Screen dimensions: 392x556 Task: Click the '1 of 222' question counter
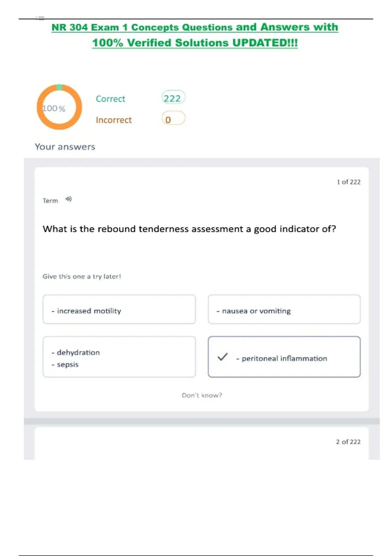[x=349, y=182]
